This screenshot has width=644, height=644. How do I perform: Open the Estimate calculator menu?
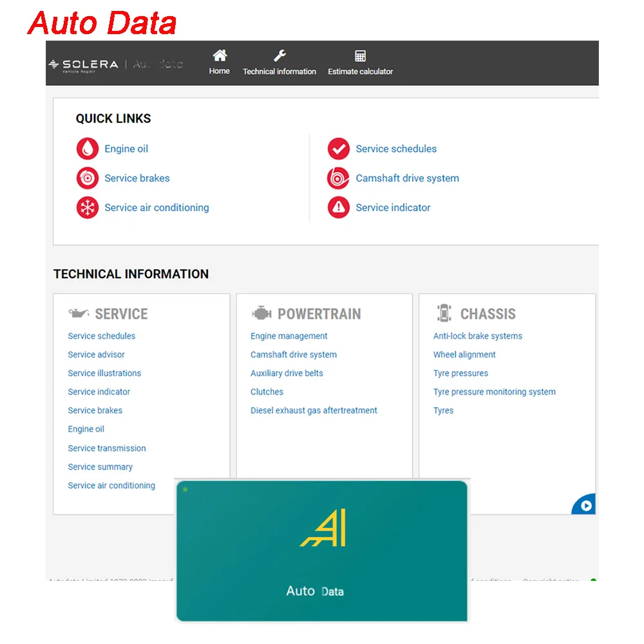(360, 71)
